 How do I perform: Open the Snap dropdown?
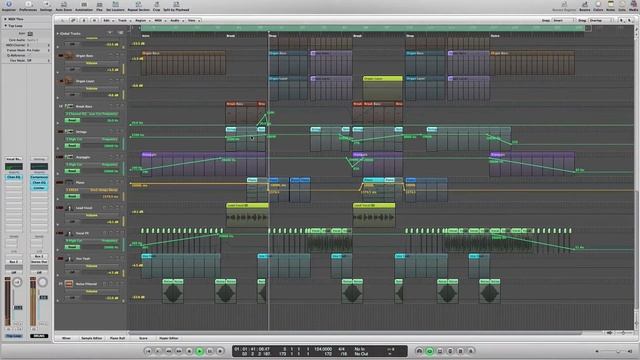[564, 20]
